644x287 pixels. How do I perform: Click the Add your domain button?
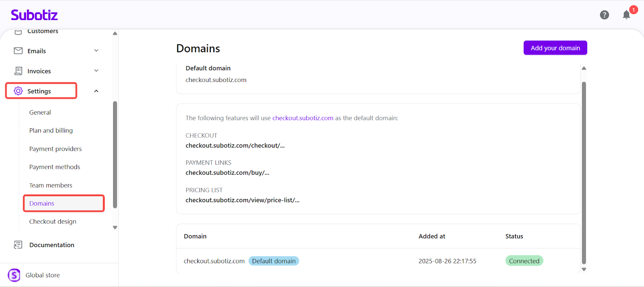(555, 48)
